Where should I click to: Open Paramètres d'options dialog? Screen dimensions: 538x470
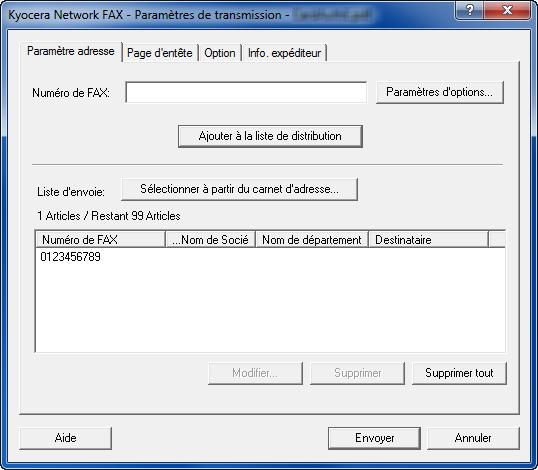pos(440,92)
